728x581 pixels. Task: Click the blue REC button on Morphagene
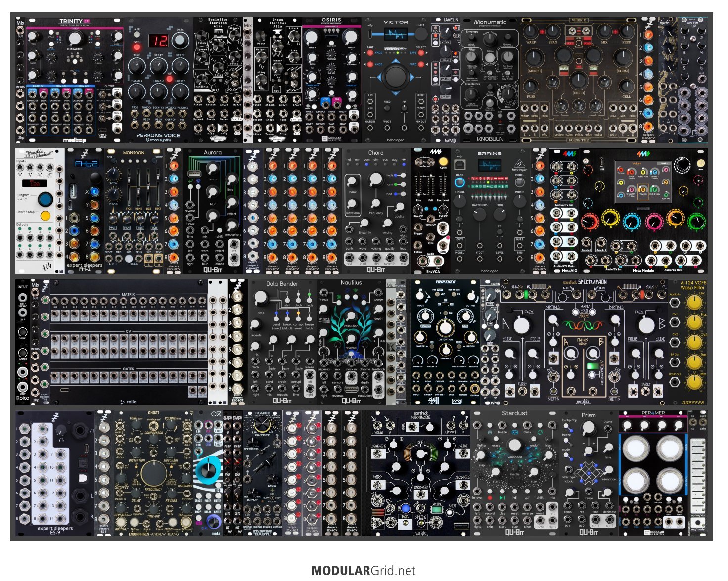click(405, 508)
